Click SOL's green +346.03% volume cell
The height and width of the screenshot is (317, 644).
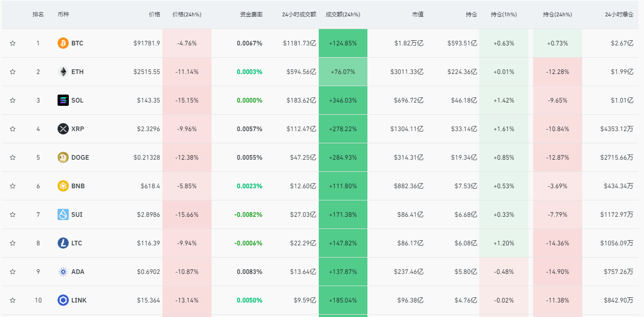(x=343, y=100)
